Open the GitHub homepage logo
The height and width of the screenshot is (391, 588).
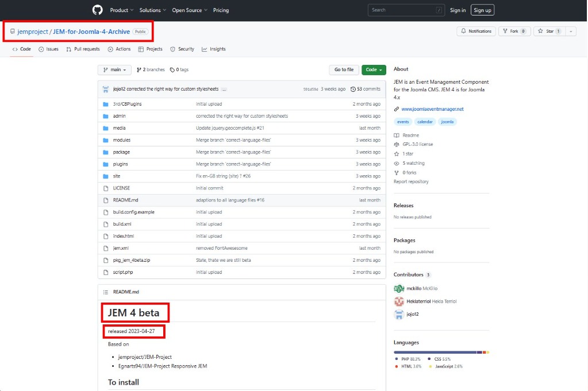point(98,10)
